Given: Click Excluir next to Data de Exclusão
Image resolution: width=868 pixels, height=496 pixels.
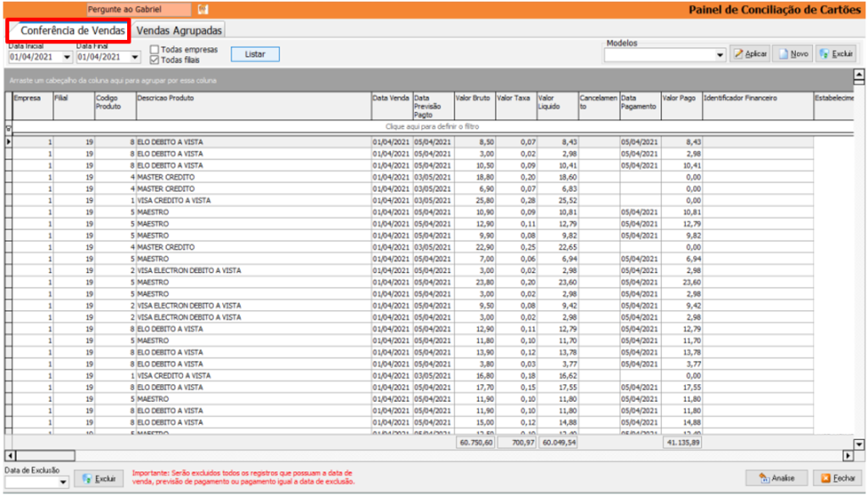Looking at the screenshot, I should pos(99,479).
